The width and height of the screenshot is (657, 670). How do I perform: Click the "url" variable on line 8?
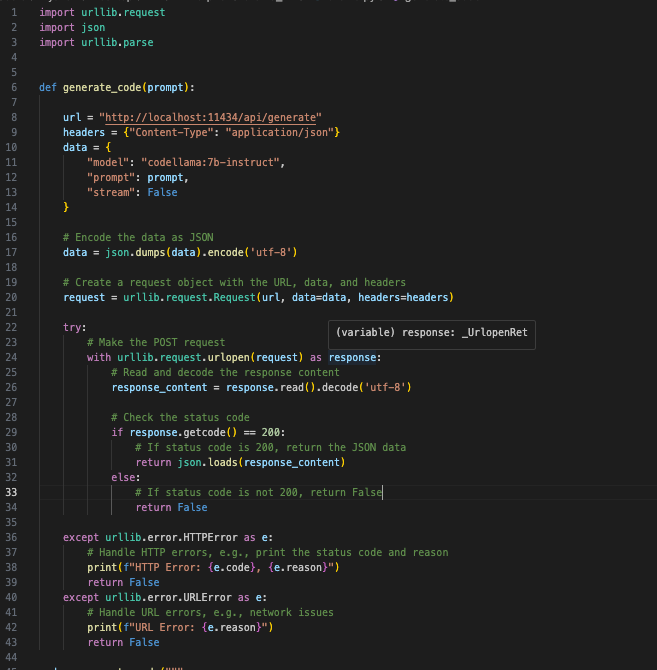[72, 118]
